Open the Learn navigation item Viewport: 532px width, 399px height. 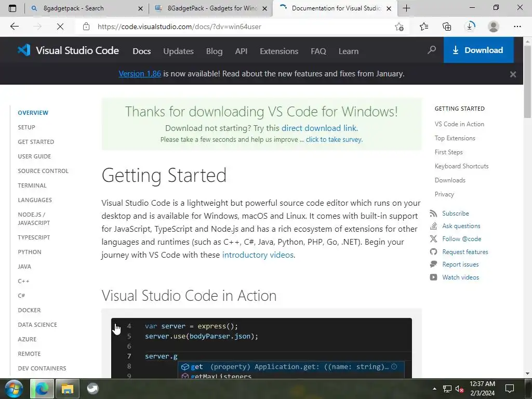[x=349, y=51]
